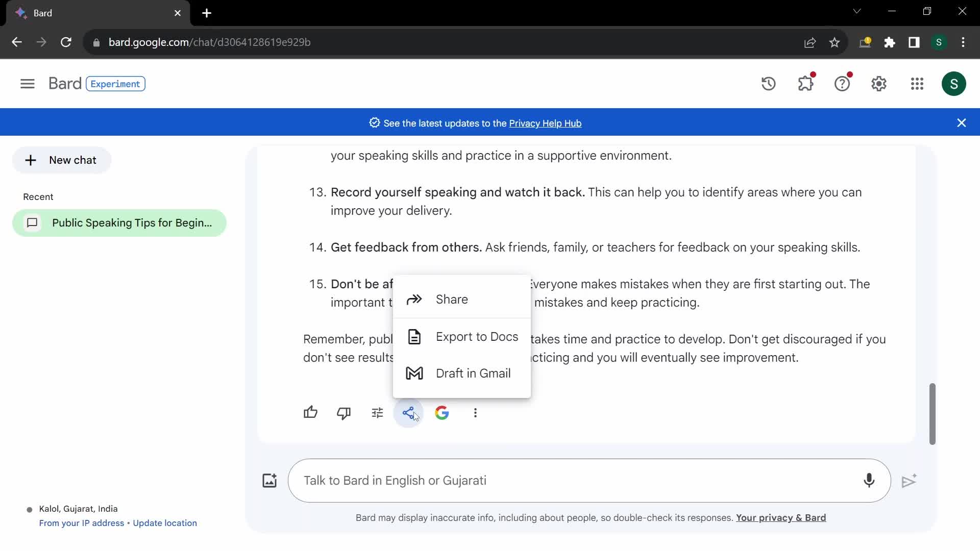The height and width of the screenshot is (551, 980).
Task: Open the More options icon below response
Action: pos(475,413)
